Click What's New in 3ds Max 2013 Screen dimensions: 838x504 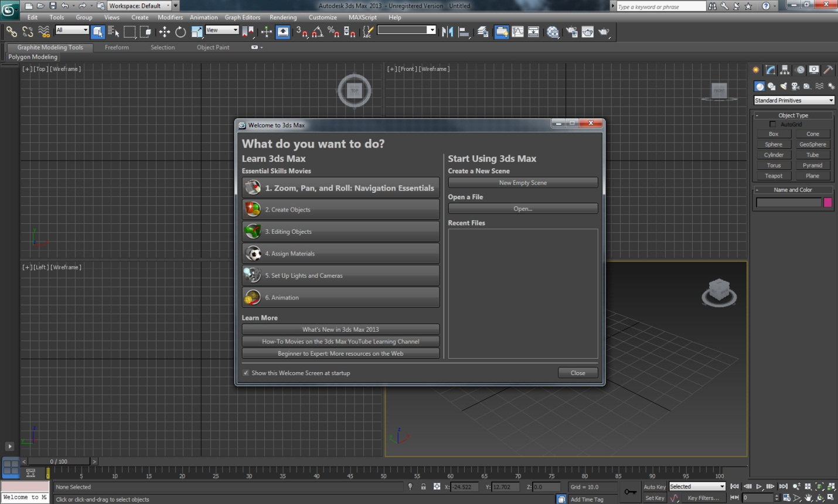(x=340, y=329)
